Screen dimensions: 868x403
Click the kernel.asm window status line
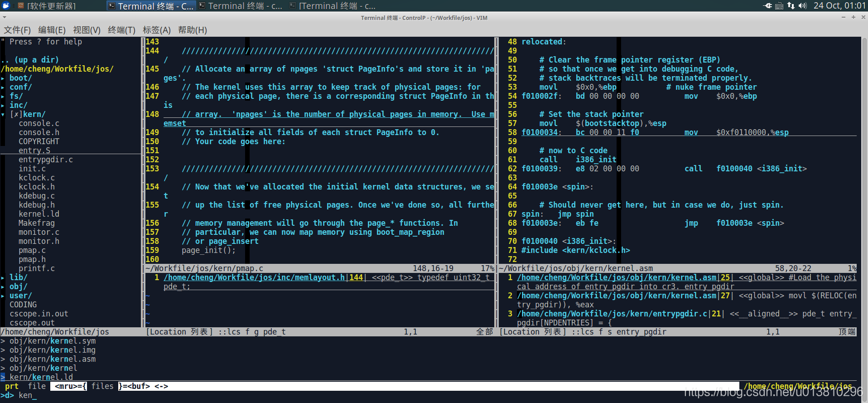pos(678,268)
